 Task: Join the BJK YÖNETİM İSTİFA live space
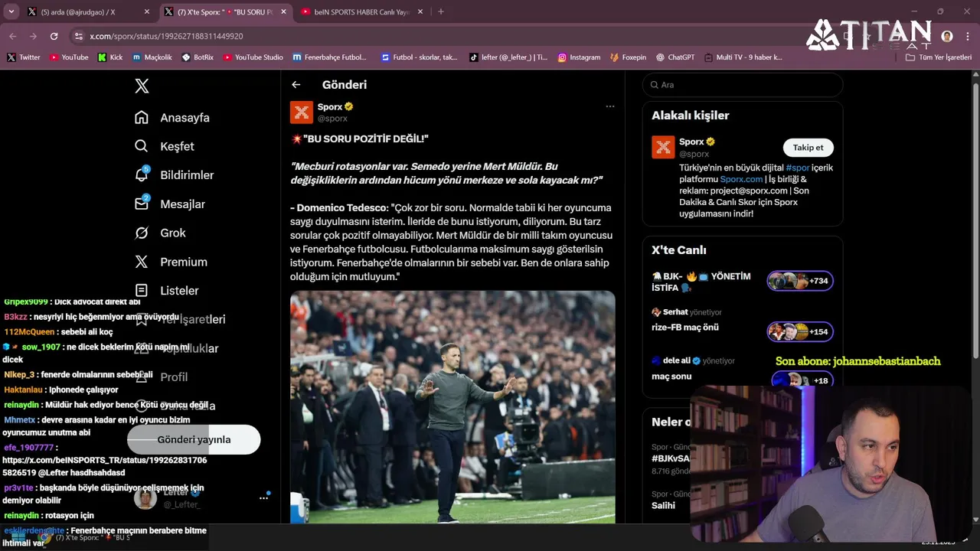pyautogui.click(x=742, y=282)
